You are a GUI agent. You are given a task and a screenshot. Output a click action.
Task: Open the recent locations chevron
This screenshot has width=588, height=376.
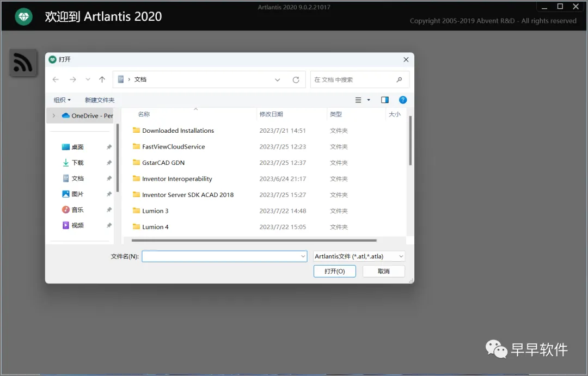tap(88, 79)
